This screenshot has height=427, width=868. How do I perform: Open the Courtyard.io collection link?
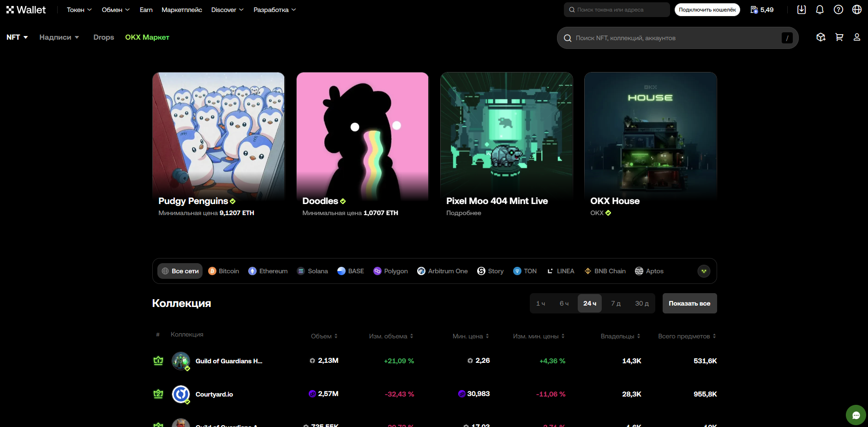pos(214,394)
